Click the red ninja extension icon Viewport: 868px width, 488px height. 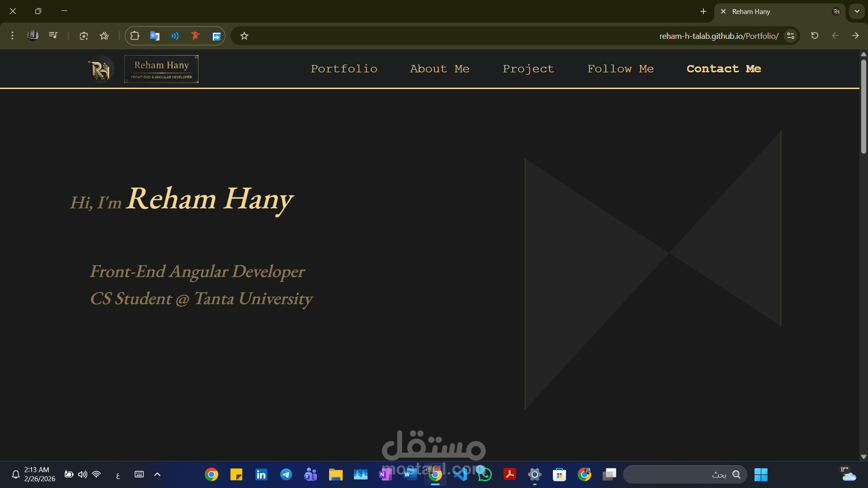195,36
